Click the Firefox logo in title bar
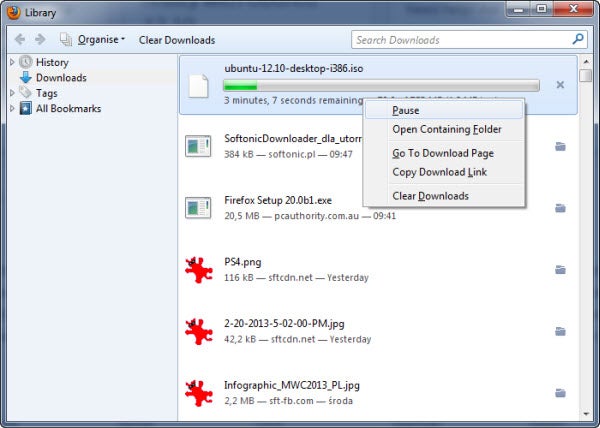Viewport: 600px width, 428px height. [x=13, y=12]
